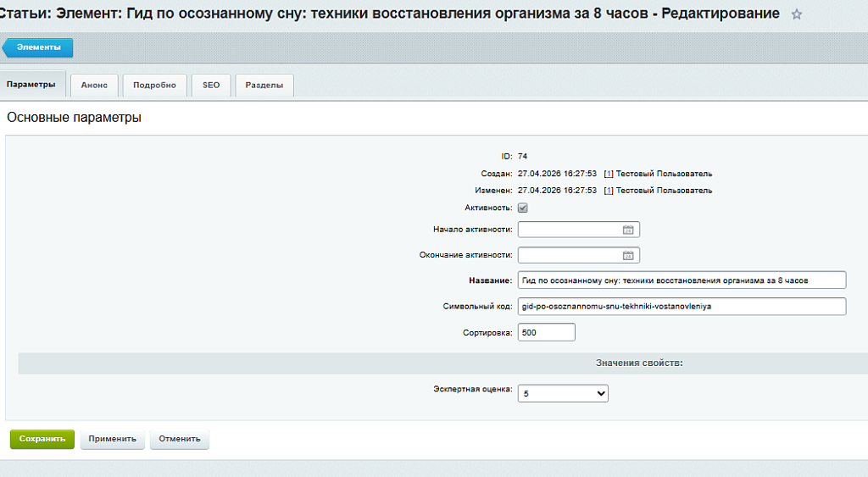The height and width of the screenshot is (477, 868).
Task: Focus the Название text field
Action: (x=682, y=280)
